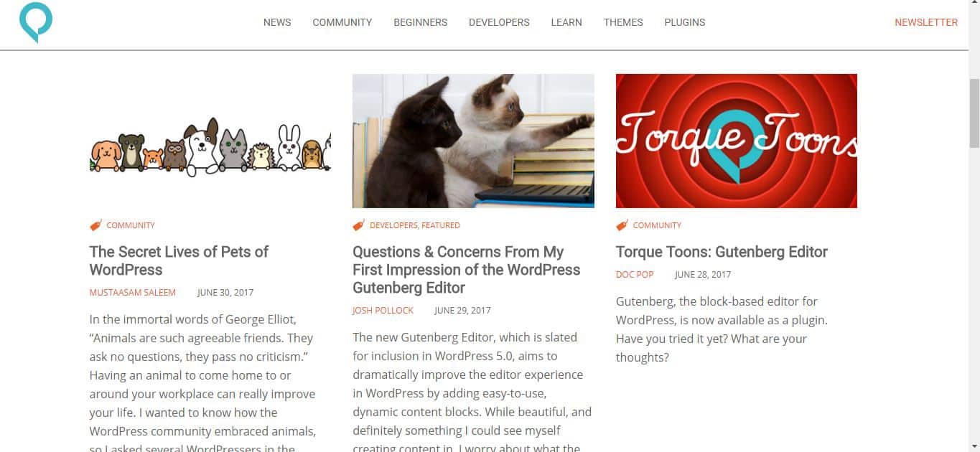Image resolution: width=980 pixels, height=452 pixels.
Task: Open the Learn menu item
Action: (566, 22)
